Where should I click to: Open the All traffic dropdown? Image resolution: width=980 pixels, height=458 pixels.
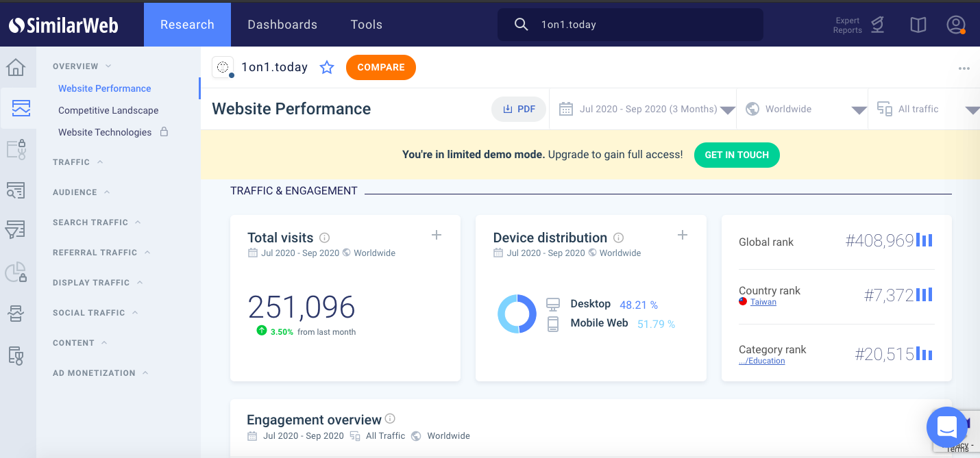click(925, 110)
